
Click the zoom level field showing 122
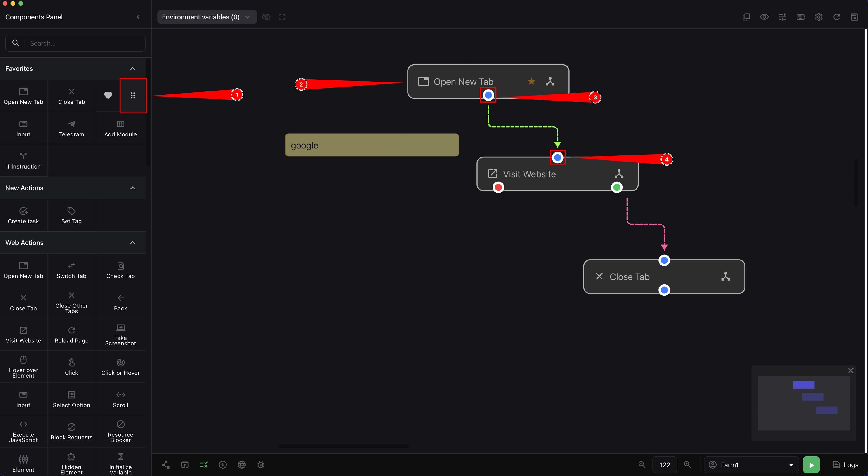pyautogui.click(x=665, y=465)
